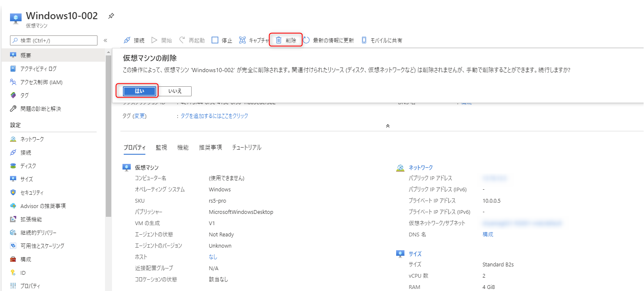Click the pin icon next to Windows10-002
The image size is (644, 291).
(x=111, y=16)
